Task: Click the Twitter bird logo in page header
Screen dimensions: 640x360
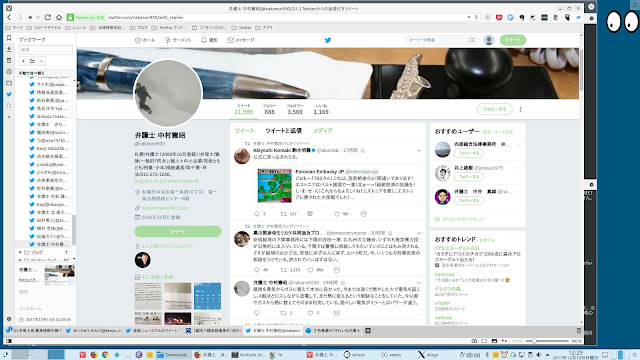Action: tap(328, 40)
